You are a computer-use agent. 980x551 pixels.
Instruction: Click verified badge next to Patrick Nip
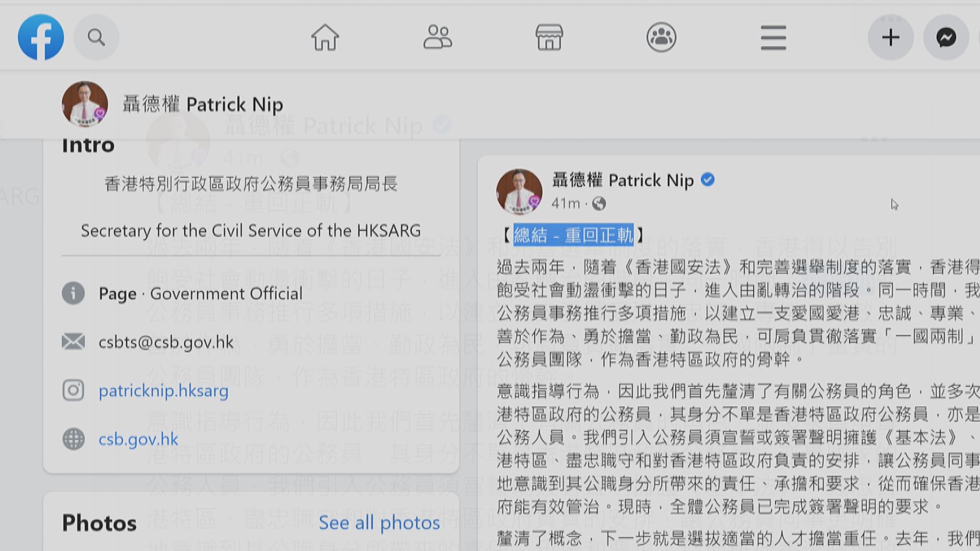(707, 180)
